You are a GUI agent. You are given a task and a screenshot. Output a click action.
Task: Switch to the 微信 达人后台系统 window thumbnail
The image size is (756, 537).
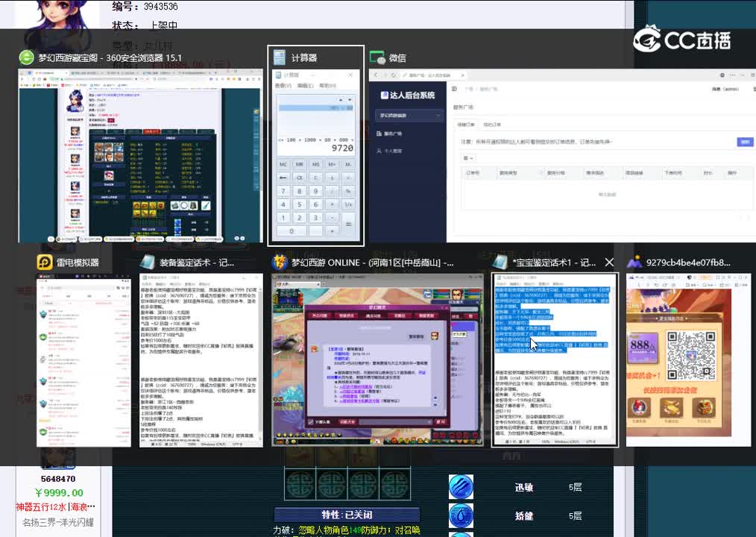coord(562,155)
